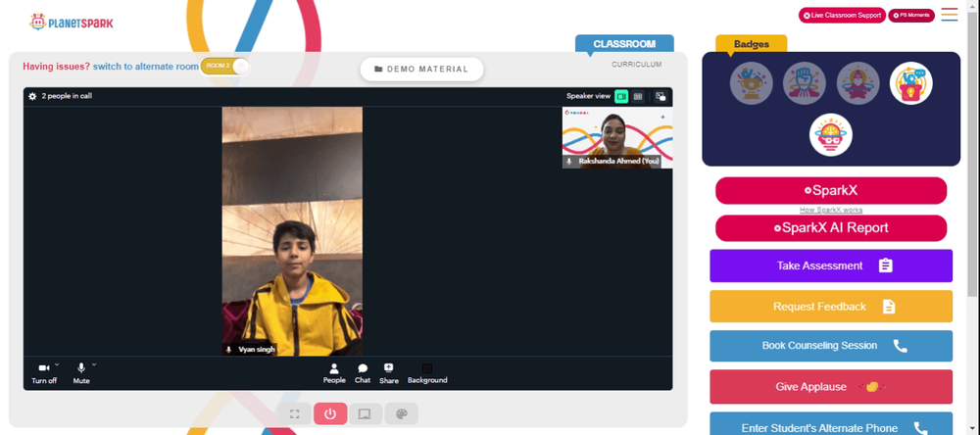
Task: Open the People panel
Action: (334, 373)
